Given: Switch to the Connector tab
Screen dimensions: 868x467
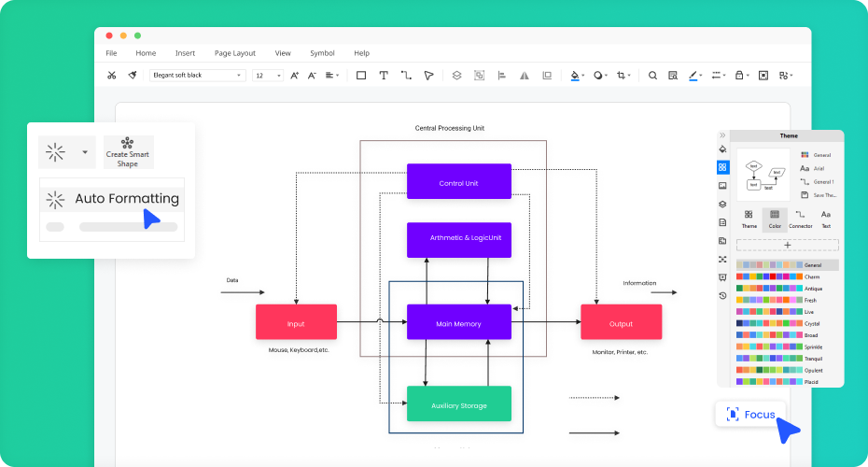Looking at the screenshot, I should pyautogui.click(x=800, y=219).
